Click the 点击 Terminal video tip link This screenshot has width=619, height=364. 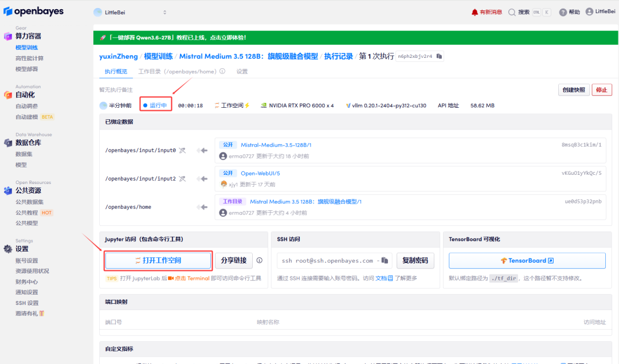tap(189, 279)
